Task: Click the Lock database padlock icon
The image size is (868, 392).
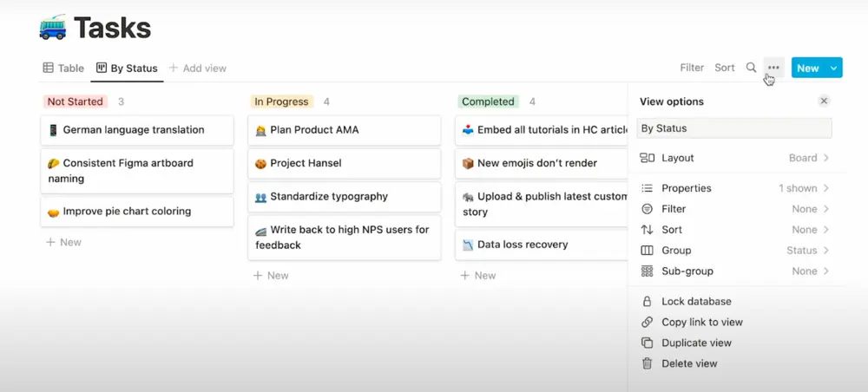Action: [x=647, y=301]
